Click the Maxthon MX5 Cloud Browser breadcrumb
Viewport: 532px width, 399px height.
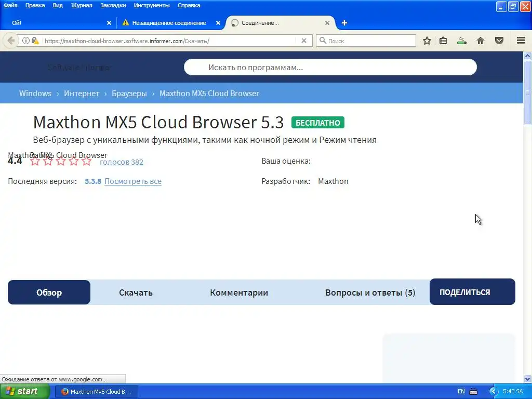[x=209, y=94]
